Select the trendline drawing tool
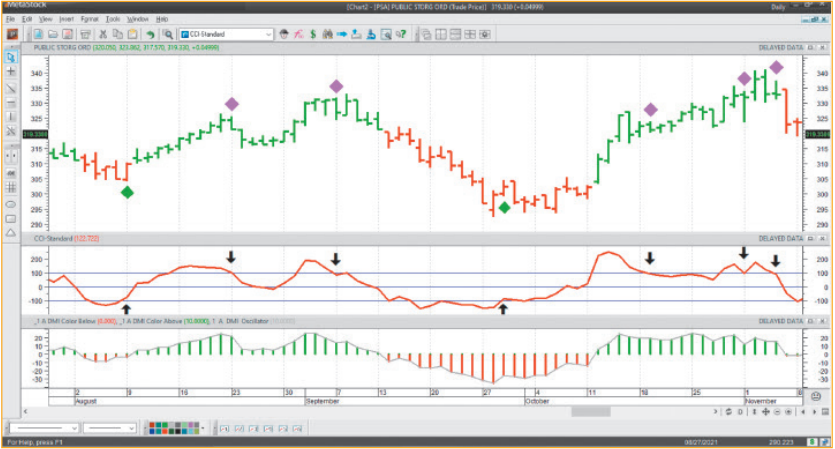 pyautogui.click(x=11, y=87)
